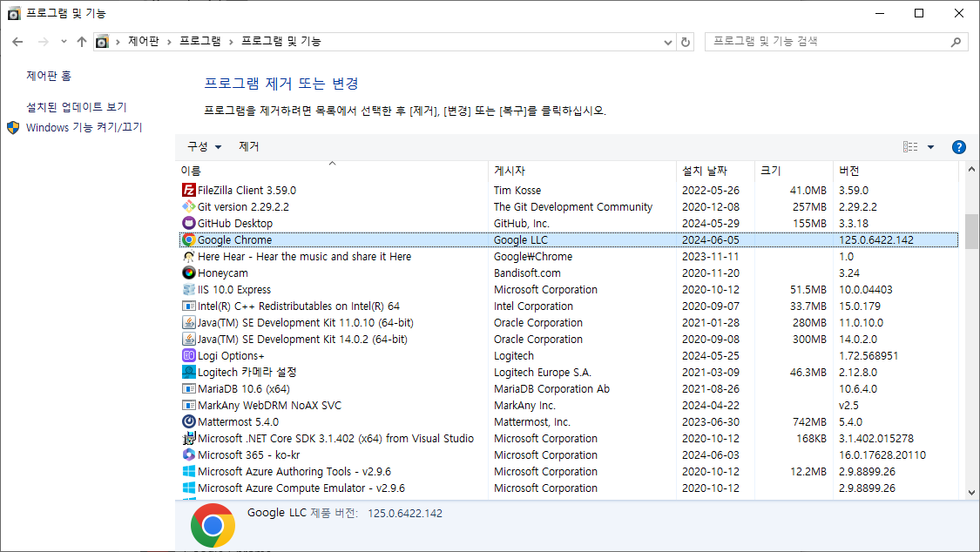
Task: Select Microsoft 365 - ko-kr entry
Action: pyautogui.click(x=249, y=455)
